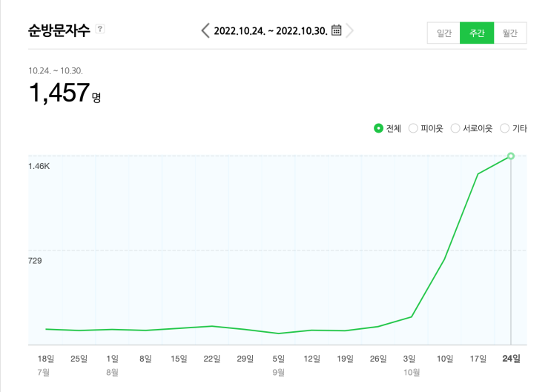This screenshot has height=392, width=551.
Task: Click the 25일 x-axis label
Action: (79, 359)
